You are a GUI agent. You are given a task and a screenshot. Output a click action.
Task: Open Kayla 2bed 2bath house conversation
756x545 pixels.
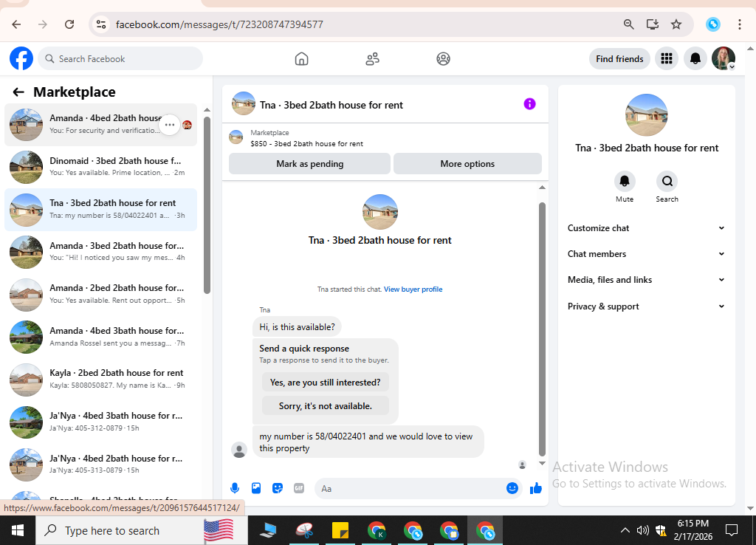coord(100,379)
